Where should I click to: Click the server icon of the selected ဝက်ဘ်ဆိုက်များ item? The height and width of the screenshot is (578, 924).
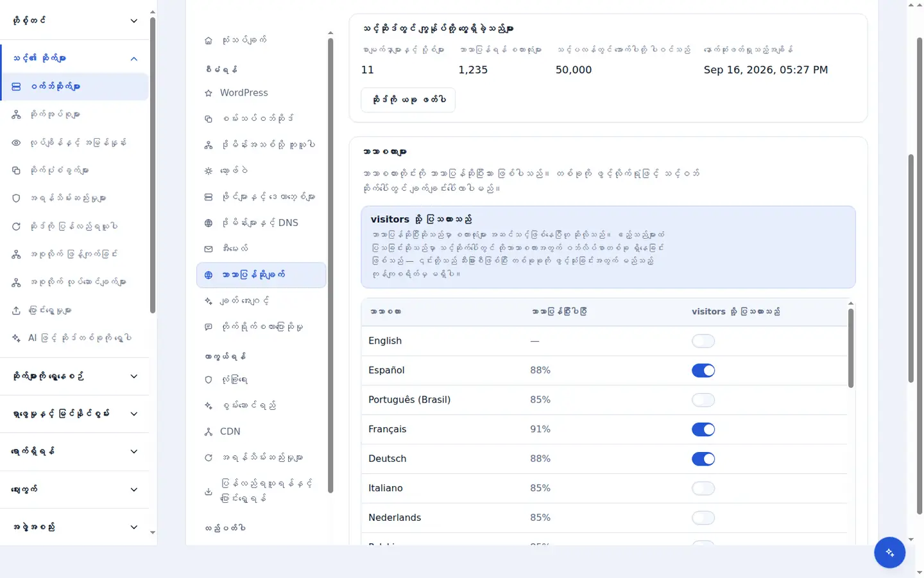click(x=16, y=87)
